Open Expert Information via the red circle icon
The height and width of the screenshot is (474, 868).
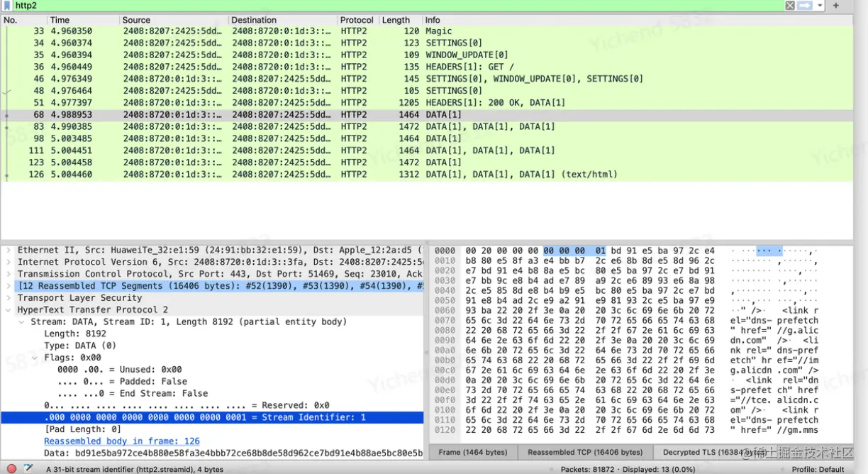[11, 468]
